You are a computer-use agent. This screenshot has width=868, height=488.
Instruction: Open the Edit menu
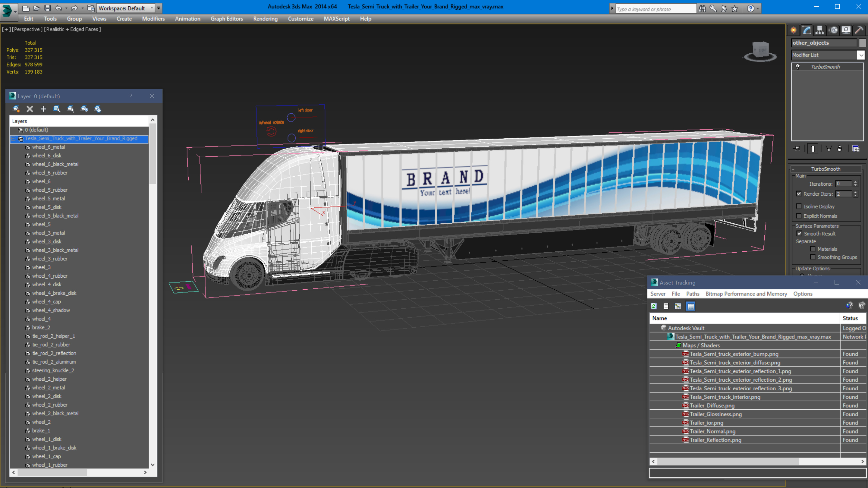click(x=29, y=19)
